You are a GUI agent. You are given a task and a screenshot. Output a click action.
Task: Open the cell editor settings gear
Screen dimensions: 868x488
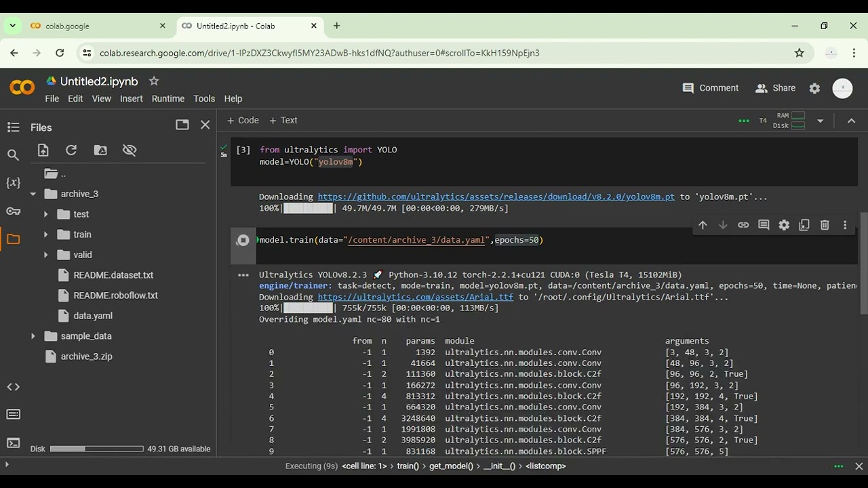tap(784, 225)
